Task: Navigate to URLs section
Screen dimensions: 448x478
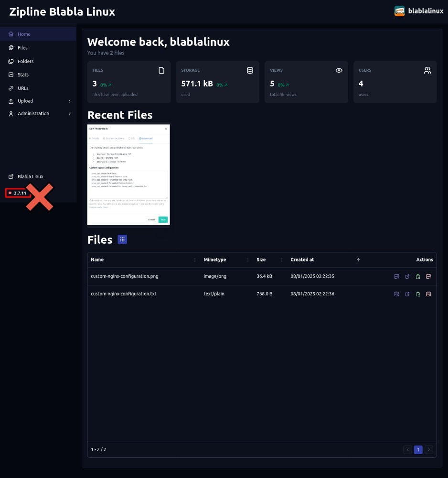Action: pyautogui.click(x=23, y=88)
